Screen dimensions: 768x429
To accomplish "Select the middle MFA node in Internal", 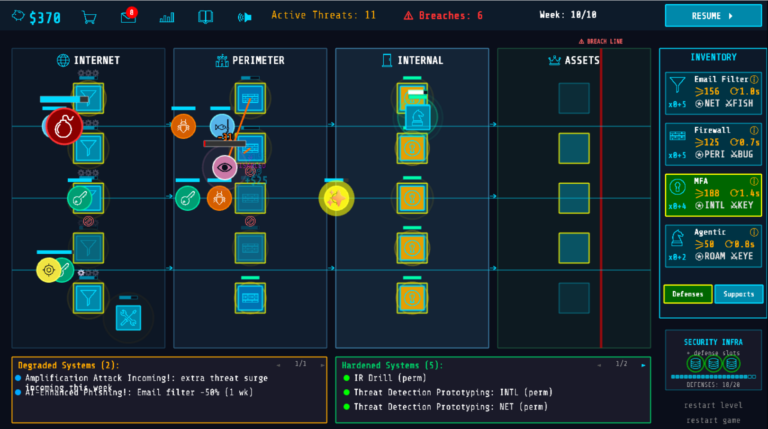I will click(x=412, y=198).
